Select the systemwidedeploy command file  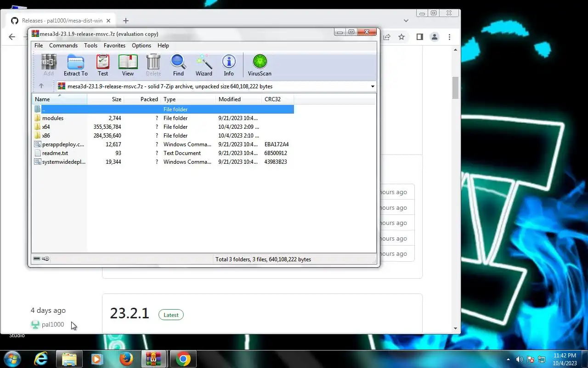(63, 162)
